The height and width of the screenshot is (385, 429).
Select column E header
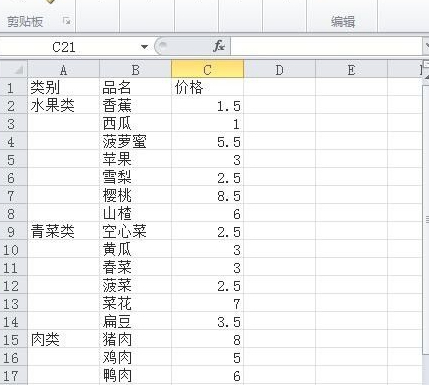click(x=351, y=70)
